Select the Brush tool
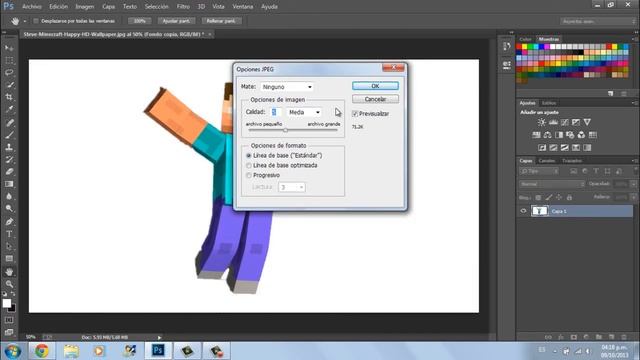 pos(9,135)
